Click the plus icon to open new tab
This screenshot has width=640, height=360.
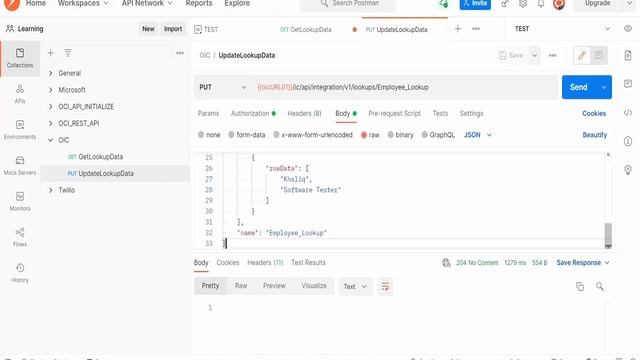(x=458, y=29)
